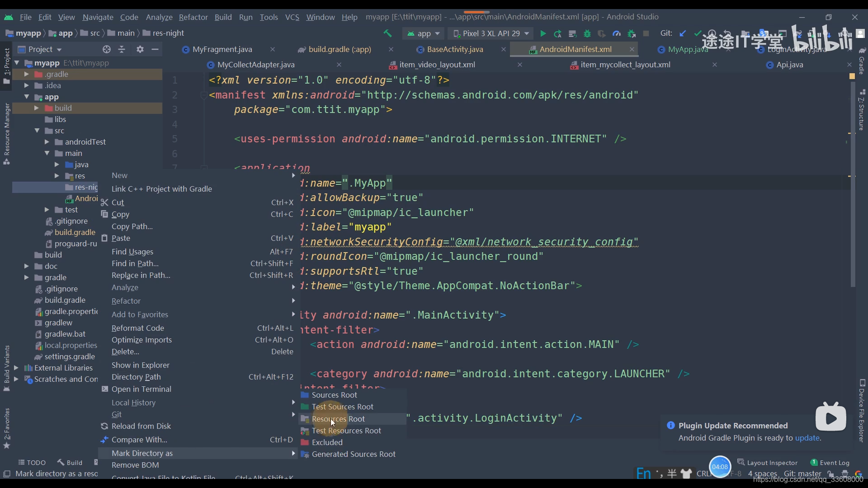The image size is (868, 488).
Task: Expand the .gradle folder
Action: (26, 74)
